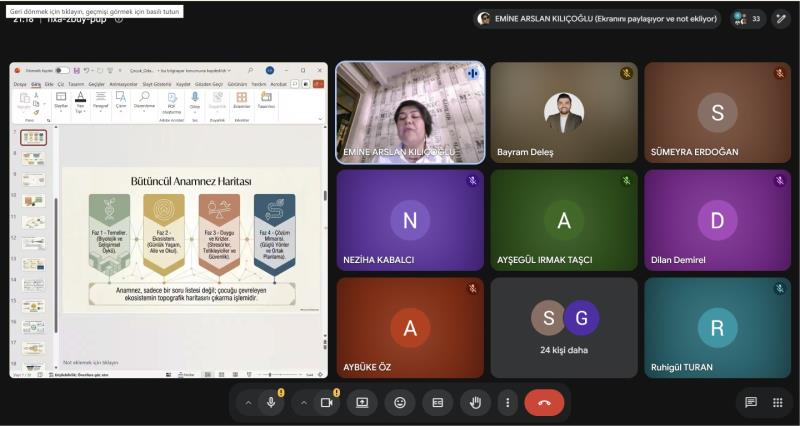Click the PowerPoint Save icon
The image size is (800, 426).
click(x=77, y=70)
